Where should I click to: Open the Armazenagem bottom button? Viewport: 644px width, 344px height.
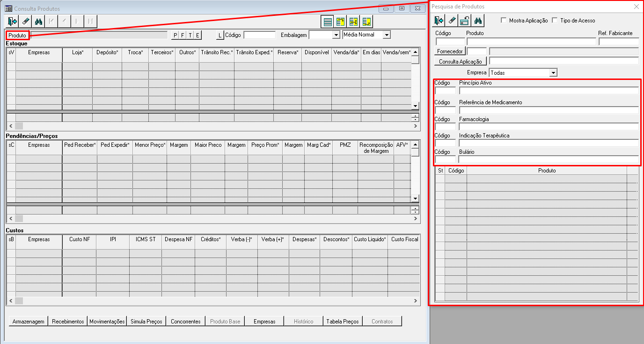[29, 321]
